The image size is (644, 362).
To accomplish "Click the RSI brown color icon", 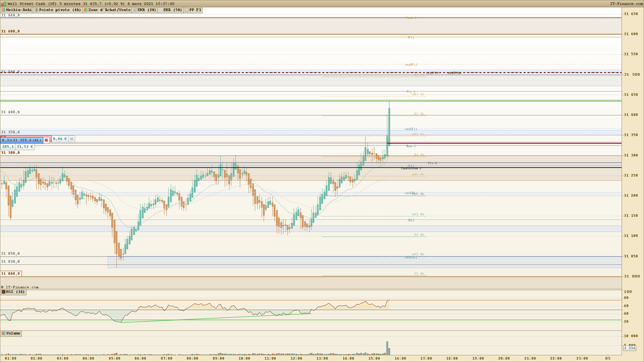I will click(x=4, y=292).
